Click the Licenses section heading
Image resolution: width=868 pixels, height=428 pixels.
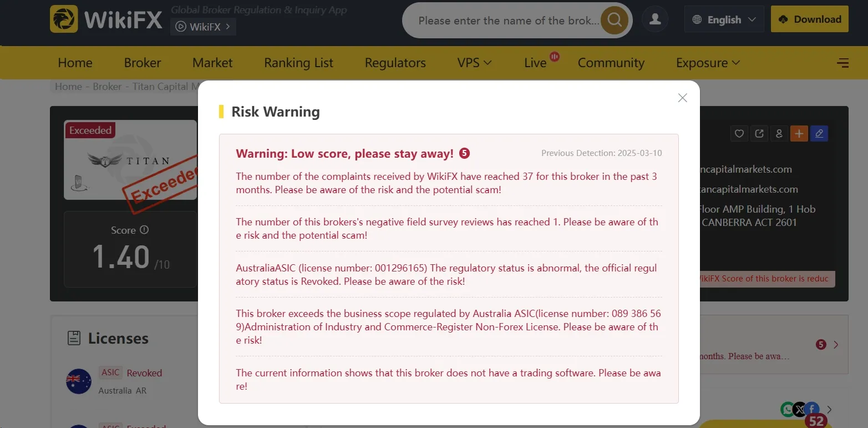pos(118,338)
